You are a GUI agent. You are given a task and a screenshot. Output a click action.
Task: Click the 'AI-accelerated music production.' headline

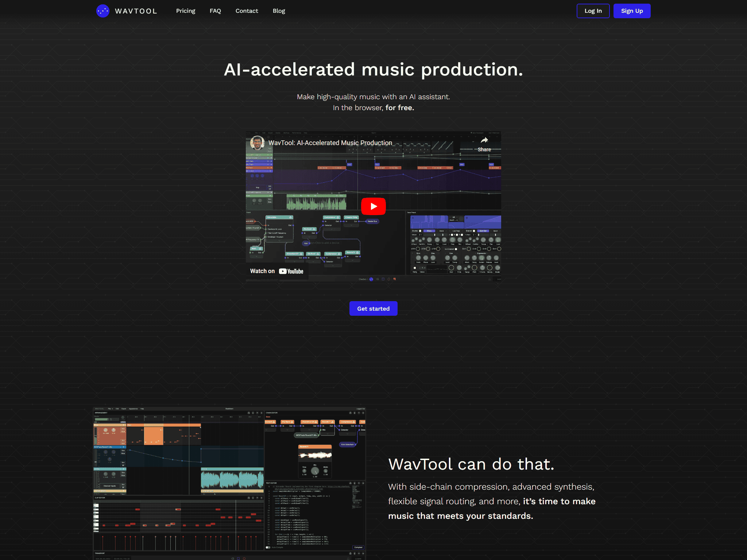(373, 69)
